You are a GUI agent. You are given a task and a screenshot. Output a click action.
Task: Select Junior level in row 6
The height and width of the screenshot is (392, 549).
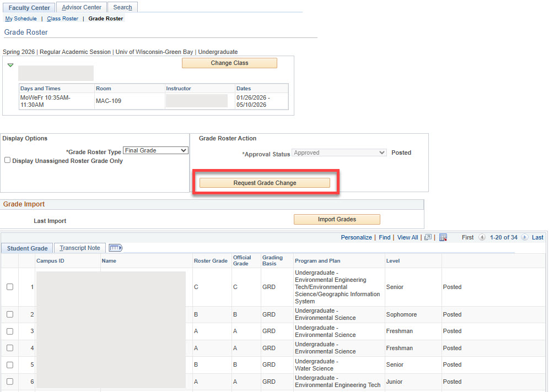tap(394, 382)
